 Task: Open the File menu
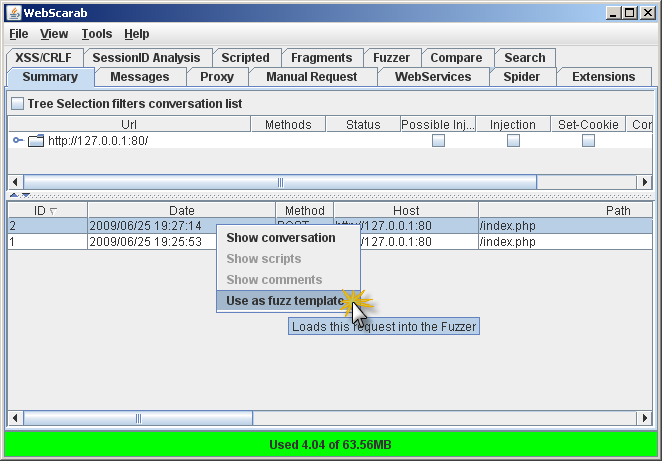[18, 34]
